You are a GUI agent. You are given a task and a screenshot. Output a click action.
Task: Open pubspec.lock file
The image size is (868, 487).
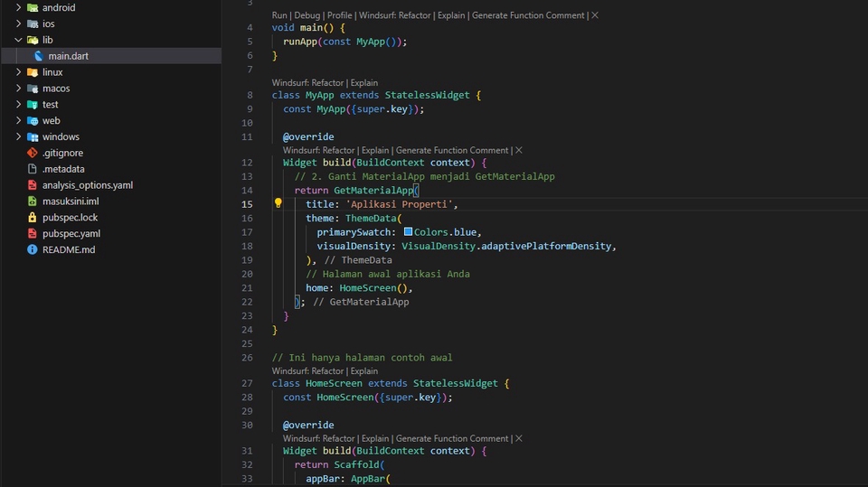click(70, 217)
